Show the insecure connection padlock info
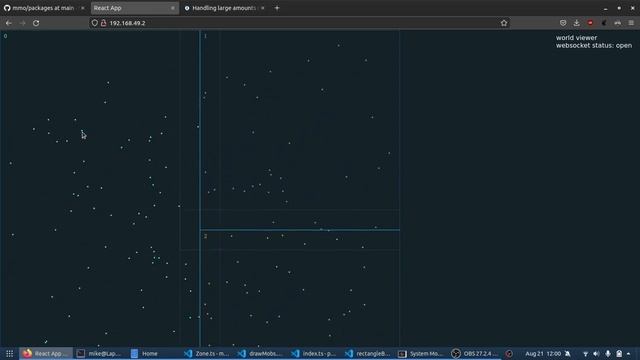This screenshot has width=640, height=360. (104, 23)
